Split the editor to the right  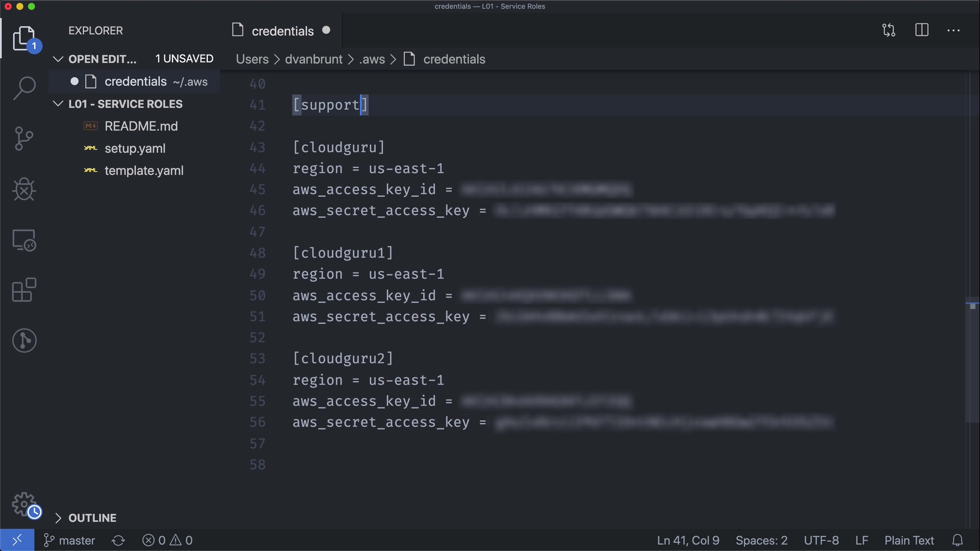click(x=922, y=30)
